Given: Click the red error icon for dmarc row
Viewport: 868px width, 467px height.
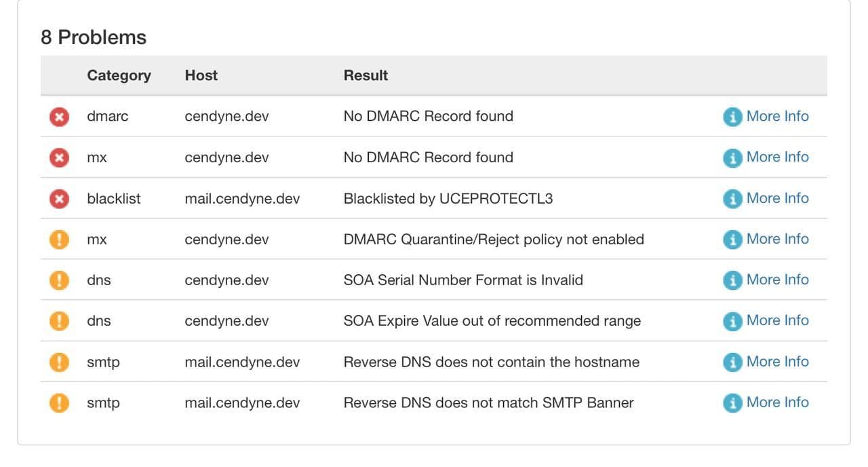Looking at the screenshot, I should [x=59, y=117].
